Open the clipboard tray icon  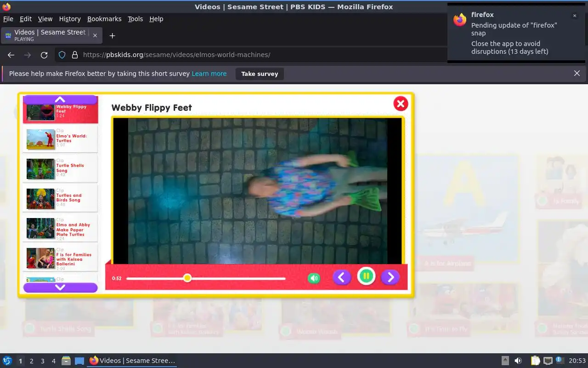[535, 361]
